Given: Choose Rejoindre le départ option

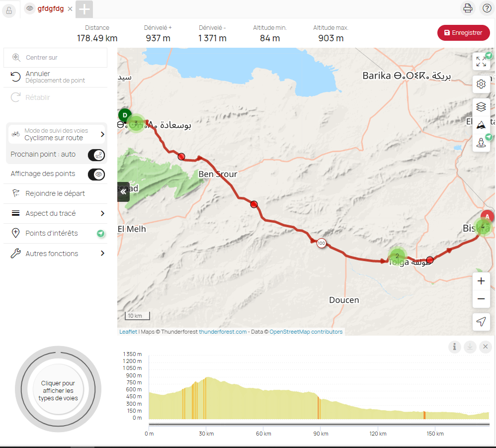Looking at the screenshot, I should [55, 193].
